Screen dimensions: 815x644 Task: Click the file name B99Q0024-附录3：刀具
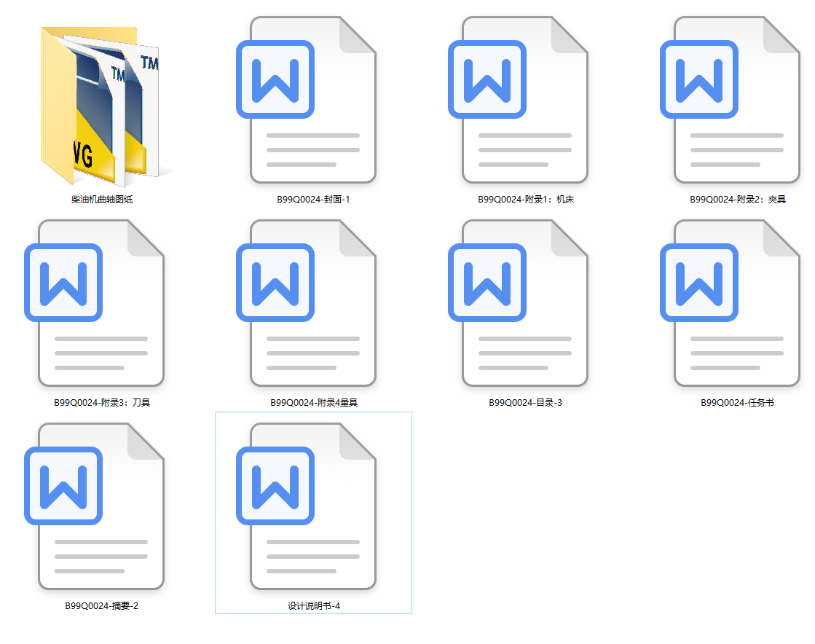tap(102, 402)
